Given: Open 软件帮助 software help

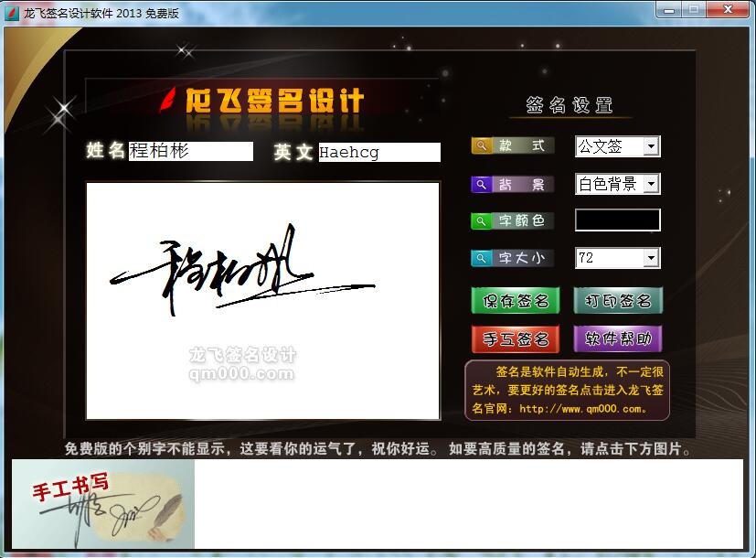Looking at the screenshot, I should [x=617, y=339].
